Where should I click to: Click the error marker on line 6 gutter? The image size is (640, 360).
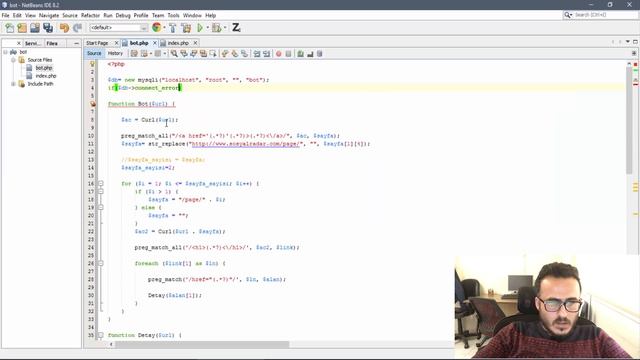coord(93,104)
